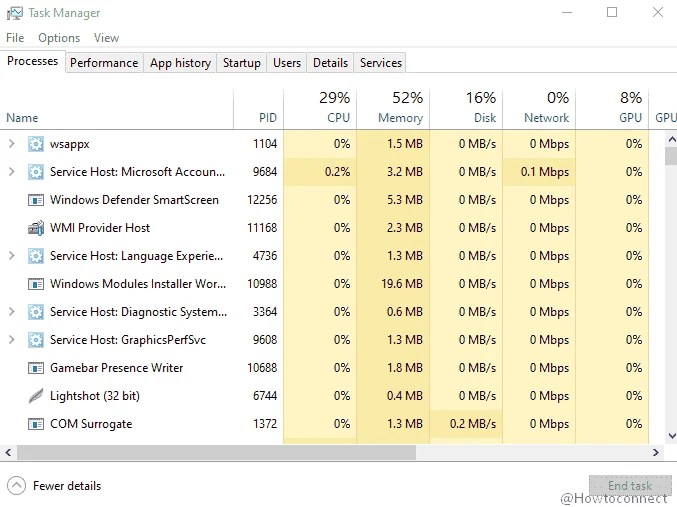Click the Windows Modules Installer Worker icon
The height and width of the screenshot is (507, 677).
[35, 284]
